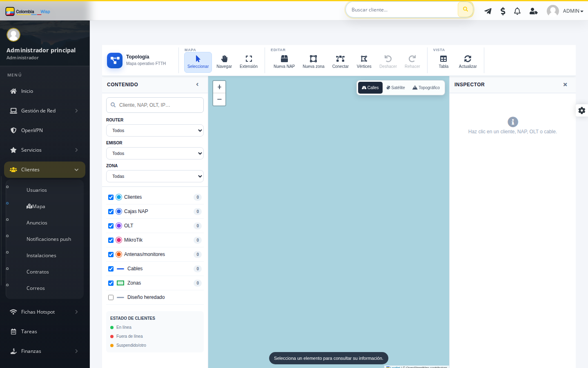The width and height of the screenshot is (588, 368).
Task: Click the dollar sign payments icon
Action: [503, 11]
